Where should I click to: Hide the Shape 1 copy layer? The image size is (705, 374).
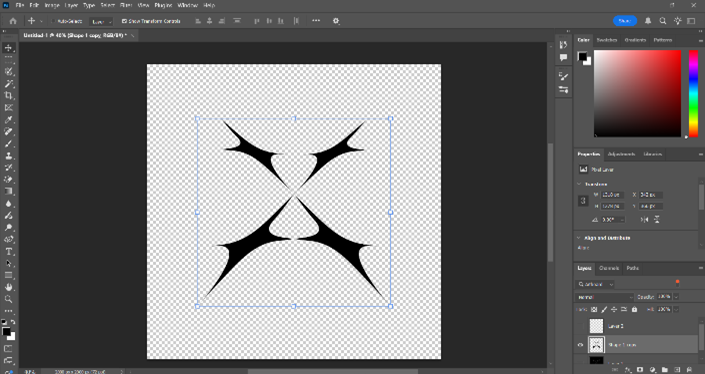580,345
